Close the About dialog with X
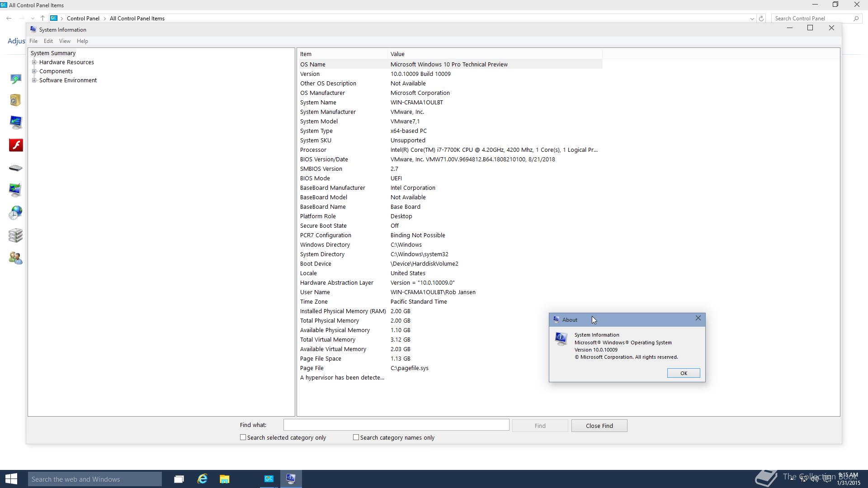This screenshot has height=488, width=868. tap(698, 319)
